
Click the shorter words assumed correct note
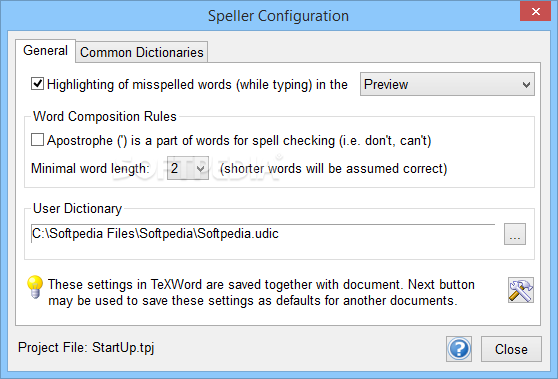coord(333,168)
